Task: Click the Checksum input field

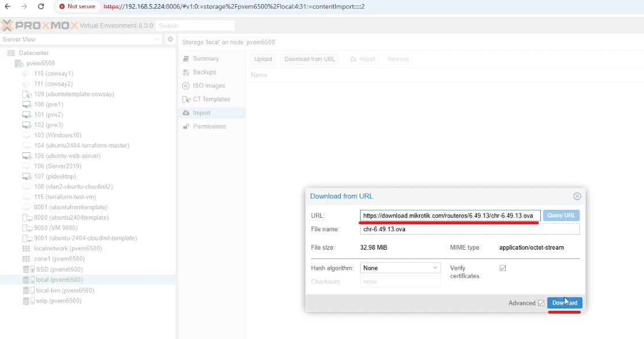Action: (x=400, y=281)
